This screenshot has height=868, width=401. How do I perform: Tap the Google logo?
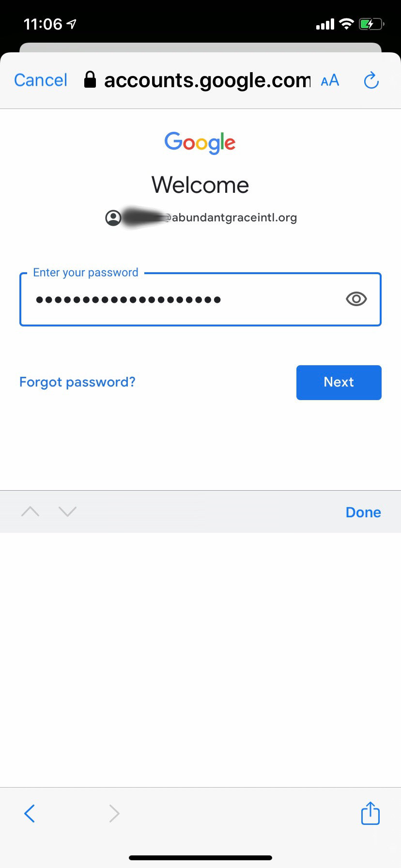200,142
